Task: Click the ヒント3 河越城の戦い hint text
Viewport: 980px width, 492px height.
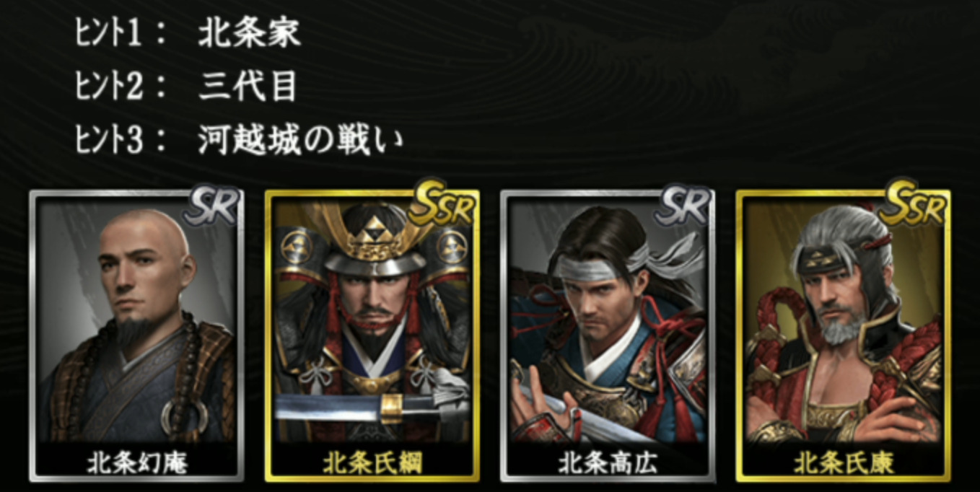Action: click(x=239, y=140)
